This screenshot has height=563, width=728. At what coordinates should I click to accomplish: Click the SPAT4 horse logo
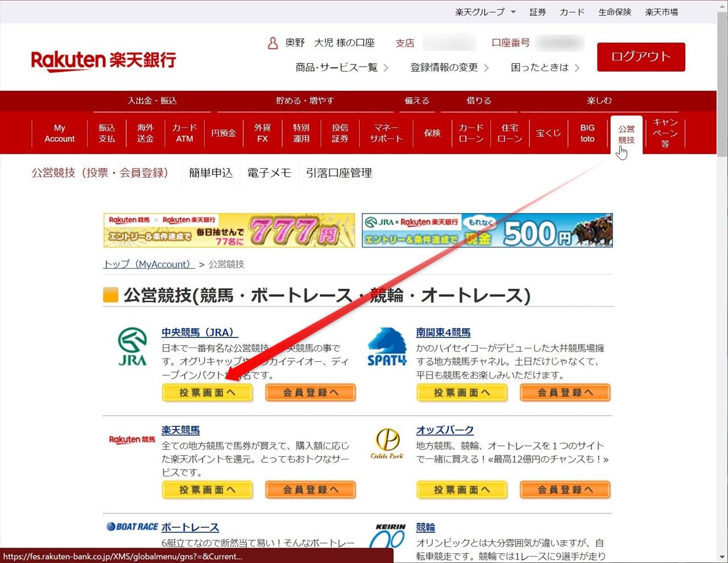tap(387, 346)
